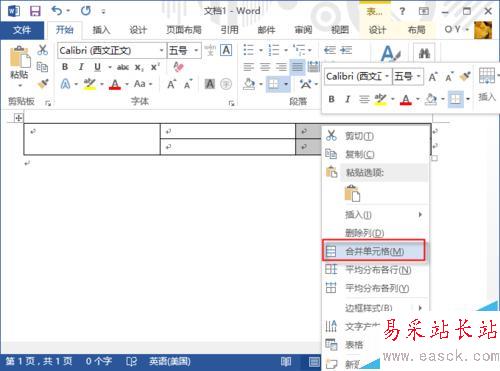The height and width of the screenshot is (371, 500).
Task: Open the font color dropdown arrow in ribbon
Action: pyautogui.click(x=127, y=84)
